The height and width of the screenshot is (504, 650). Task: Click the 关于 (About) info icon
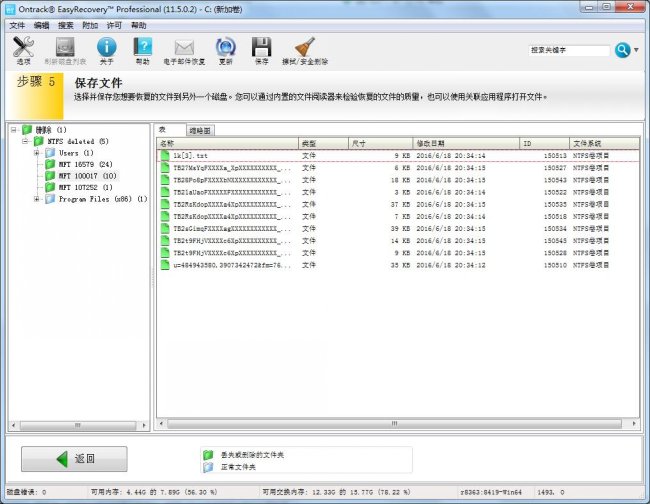pos(106,46)
